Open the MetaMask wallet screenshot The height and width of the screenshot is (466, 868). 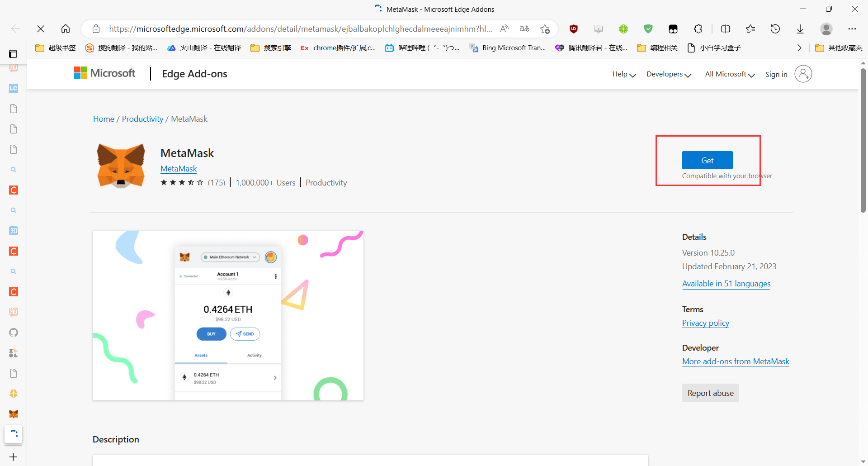[x=228, y=315]
